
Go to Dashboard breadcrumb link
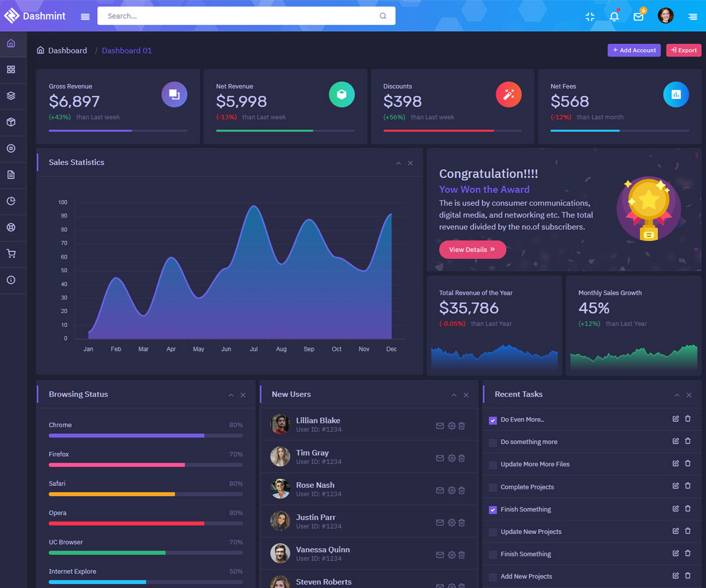point(67,51)
